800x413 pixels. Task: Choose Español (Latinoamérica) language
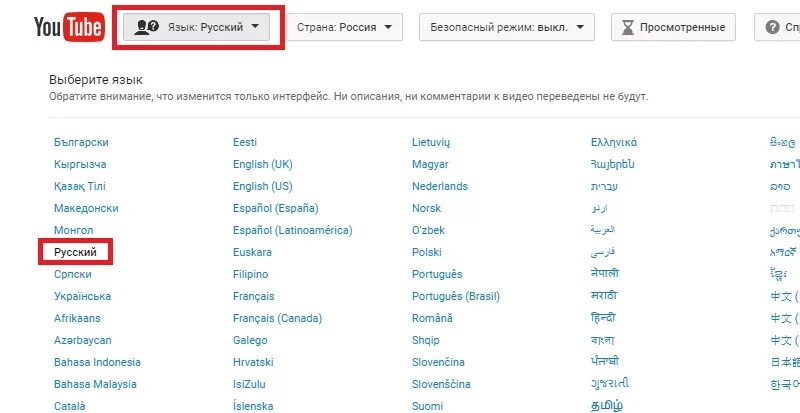[293, 230]
